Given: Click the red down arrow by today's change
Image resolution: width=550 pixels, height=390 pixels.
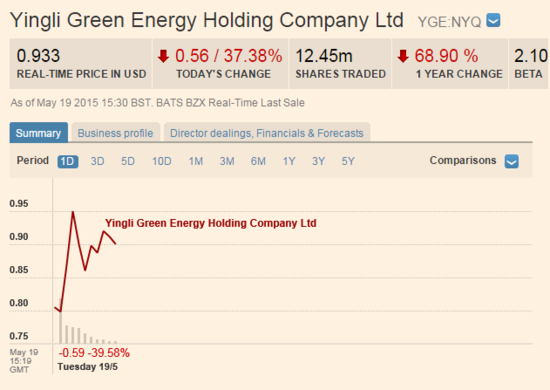Looking at the screenshot, I should point(163,56).
